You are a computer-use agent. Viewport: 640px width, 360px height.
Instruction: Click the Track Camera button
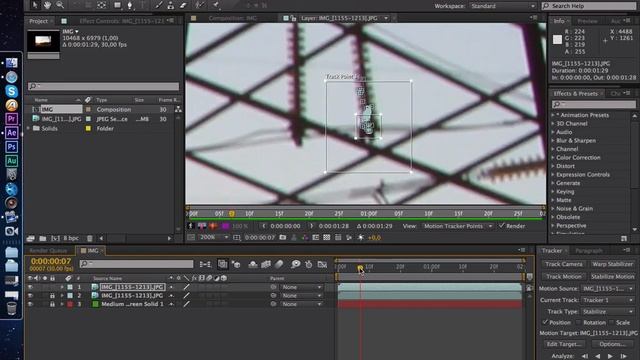coord(564,264)
